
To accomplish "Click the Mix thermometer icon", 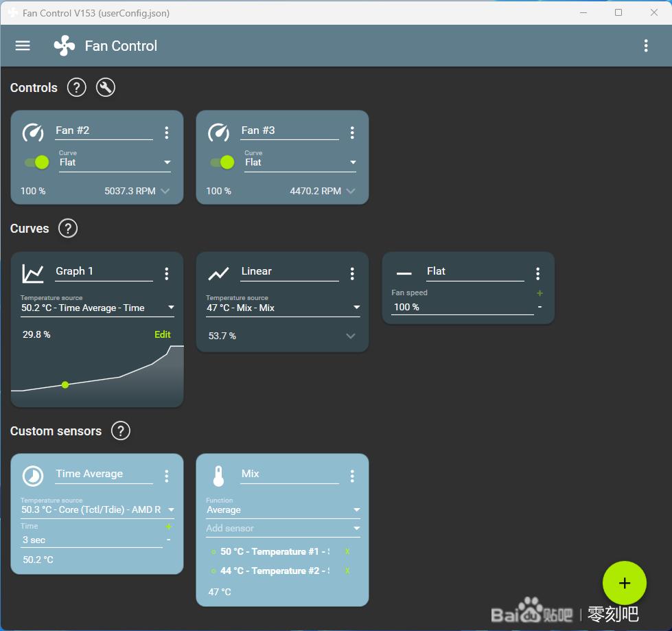I will pyautogui.click(x=218, y=476).
